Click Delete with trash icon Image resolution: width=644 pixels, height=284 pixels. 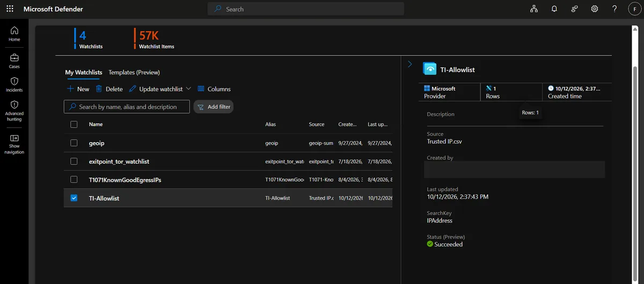coord(109,89)
